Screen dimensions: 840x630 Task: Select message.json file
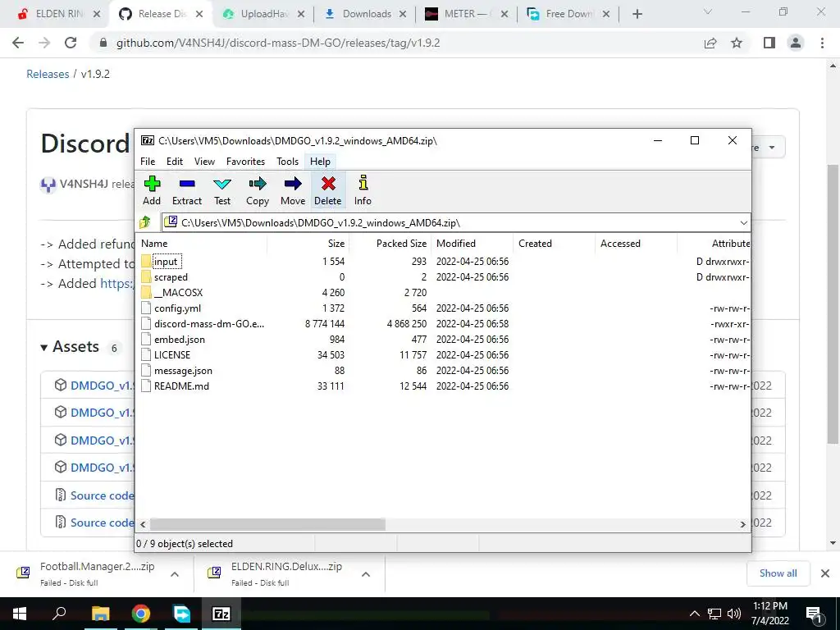[183, 370]
